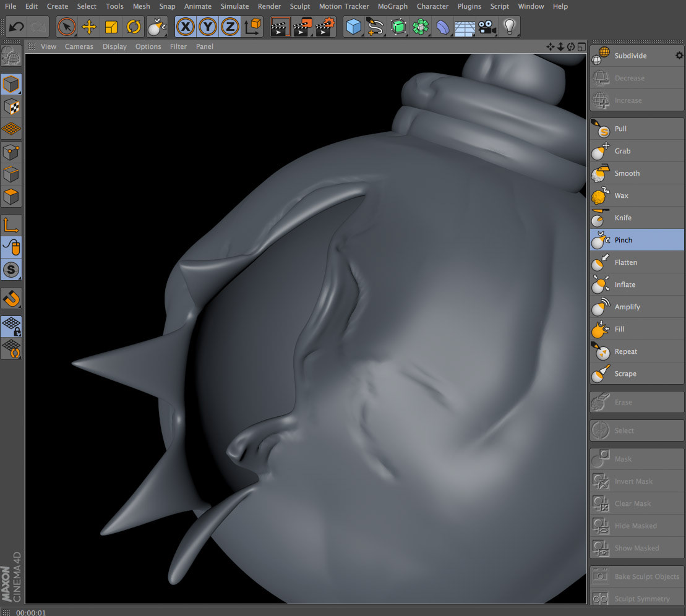
Task: Add a light object
Action: coord(509,27)
